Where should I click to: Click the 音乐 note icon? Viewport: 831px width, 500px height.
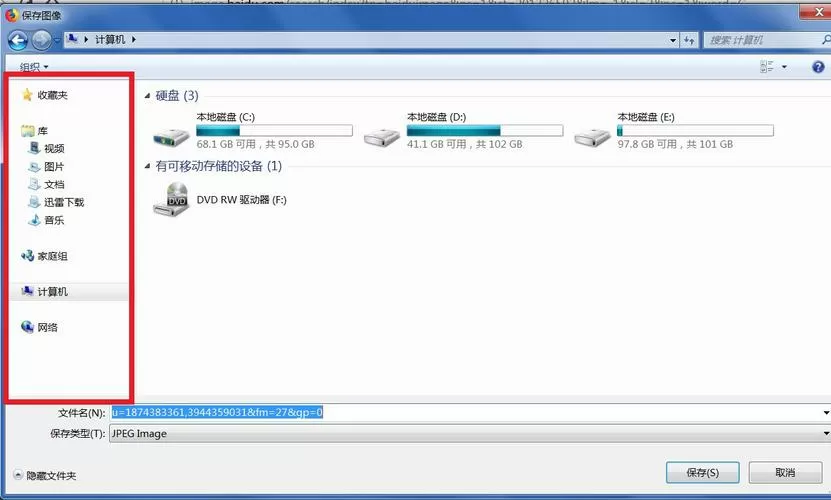pos(34,220)
